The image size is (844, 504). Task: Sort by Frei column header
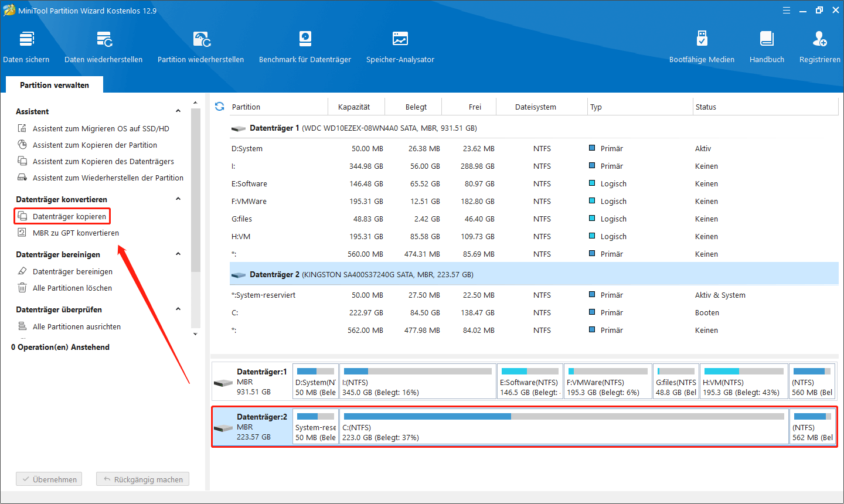pos(475,107)
